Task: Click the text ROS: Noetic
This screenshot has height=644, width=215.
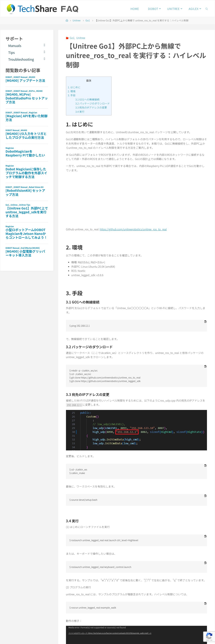Action: [78, 271]
